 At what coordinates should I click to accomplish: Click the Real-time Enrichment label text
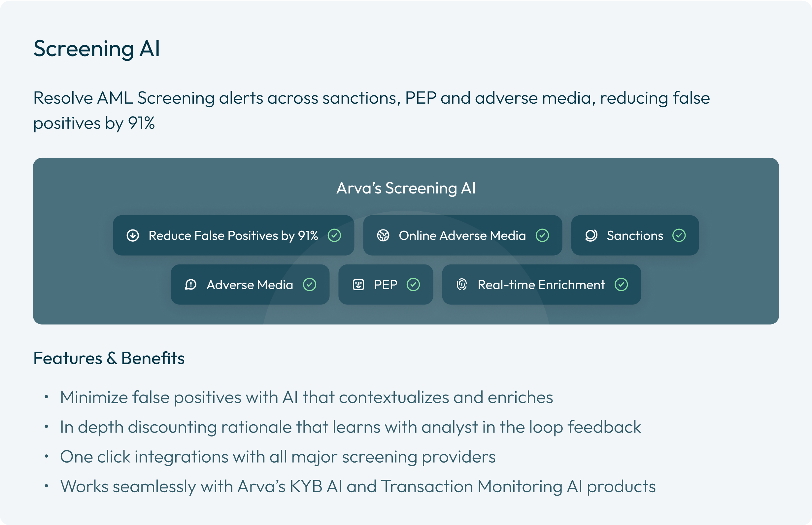tap(541, 285)
